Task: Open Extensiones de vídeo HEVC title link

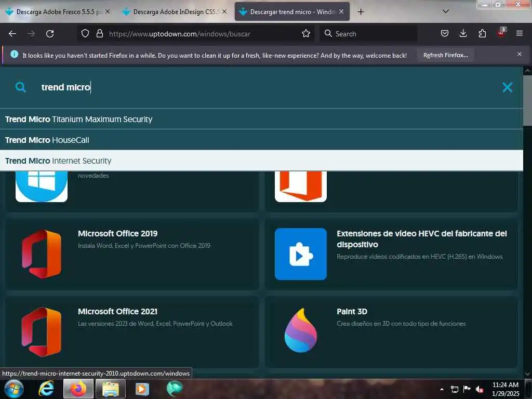Action: [x=422, y=239]
